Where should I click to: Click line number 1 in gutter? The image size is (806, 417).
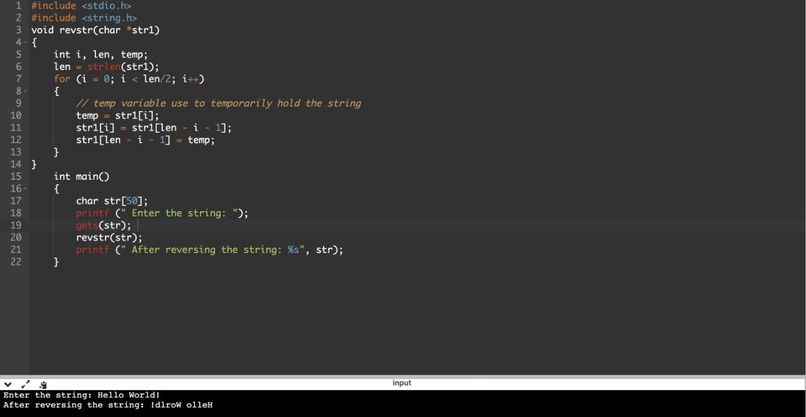click(19, 6)
